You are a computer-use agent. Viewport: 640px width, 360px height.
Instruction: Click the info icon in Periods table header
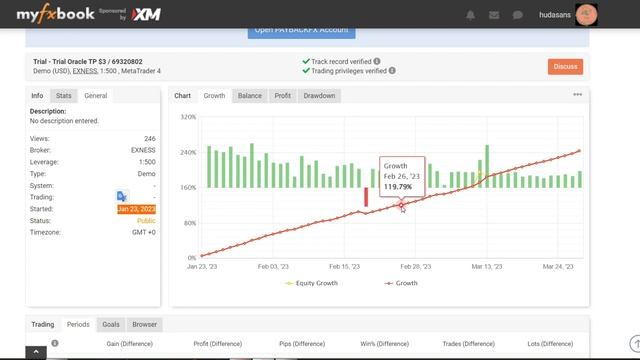pyautogui.click(x=55, y=343)
